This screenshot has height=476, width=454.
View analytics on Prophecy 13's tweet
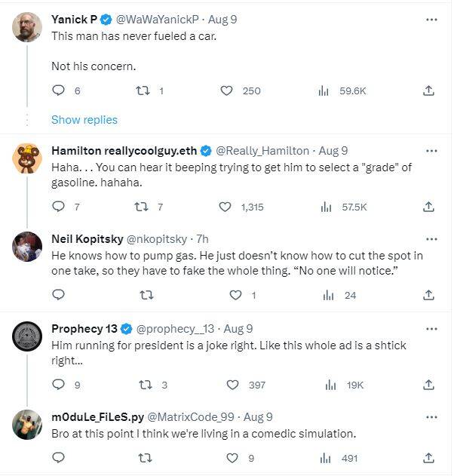[330, 385]
